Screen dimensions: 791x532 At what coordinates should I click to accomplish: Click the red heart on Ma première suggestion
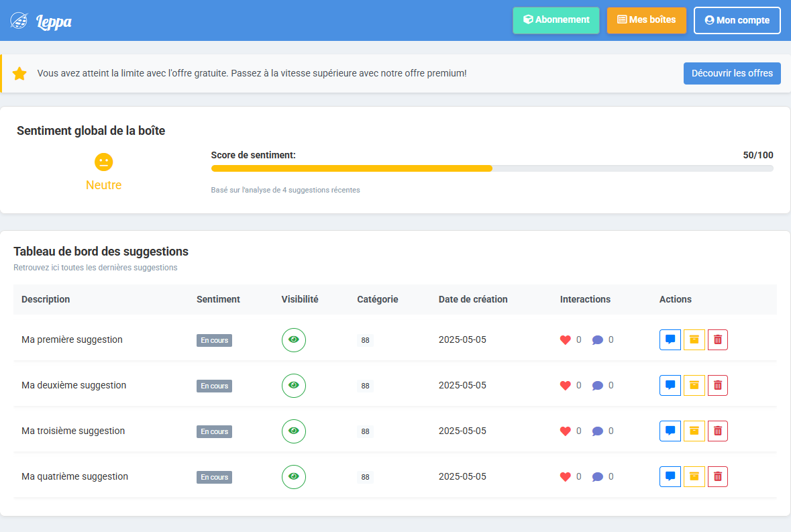point(565,340)
